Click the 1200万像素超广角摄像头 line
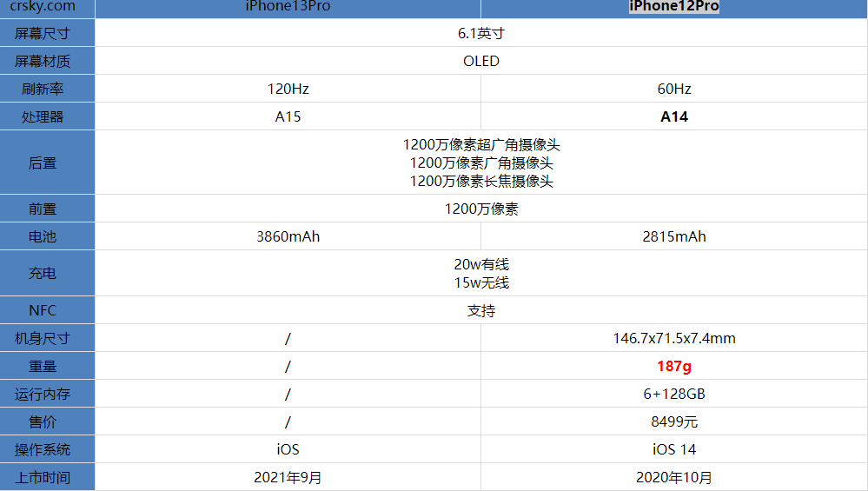The image size is (868, 491). [481, 144]
